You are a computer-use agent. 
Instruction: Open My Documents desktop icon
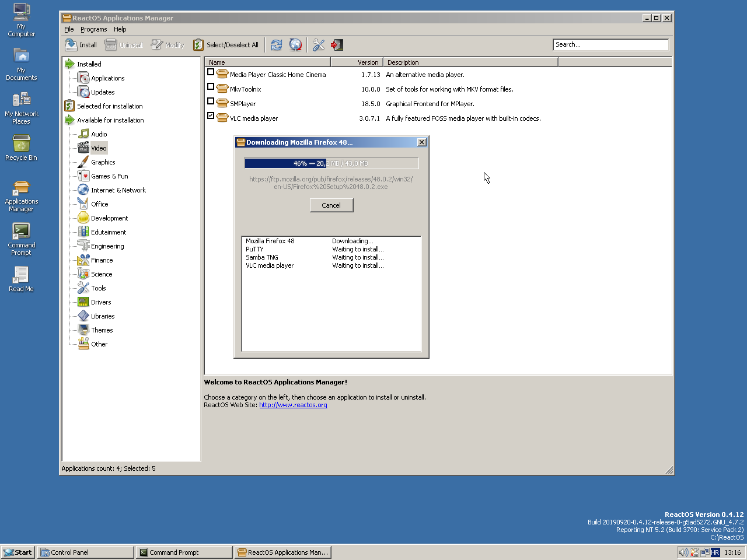pos(21,64)
